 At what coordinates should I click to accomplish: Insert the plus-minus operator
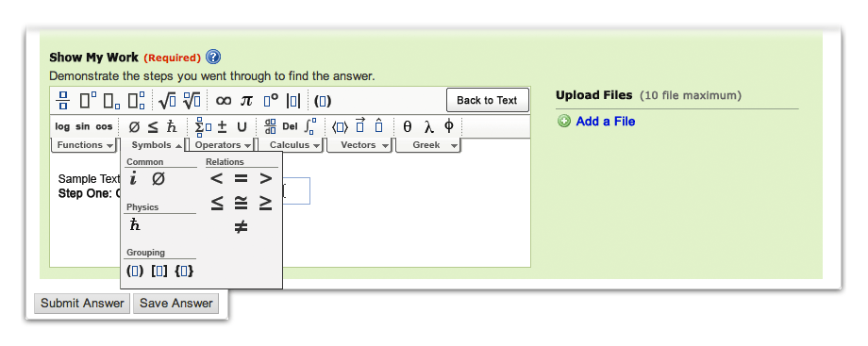click(x=222, y=126)
